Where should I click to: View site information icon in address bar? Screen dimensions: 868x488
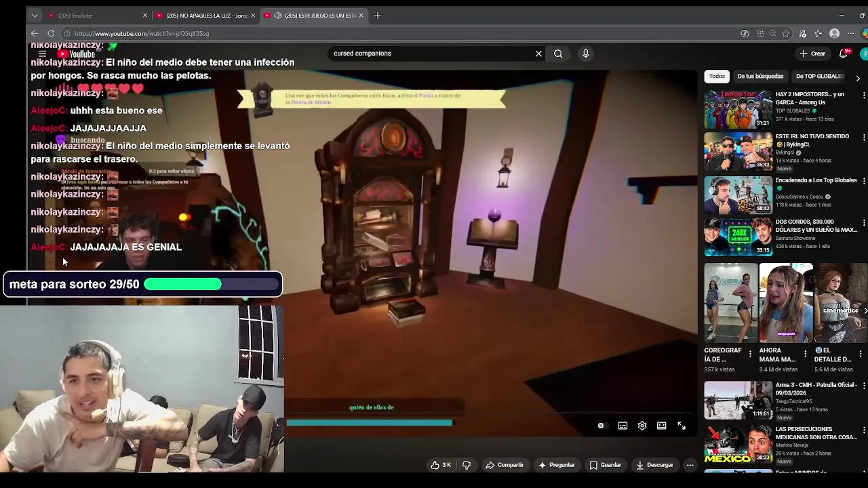66,33
